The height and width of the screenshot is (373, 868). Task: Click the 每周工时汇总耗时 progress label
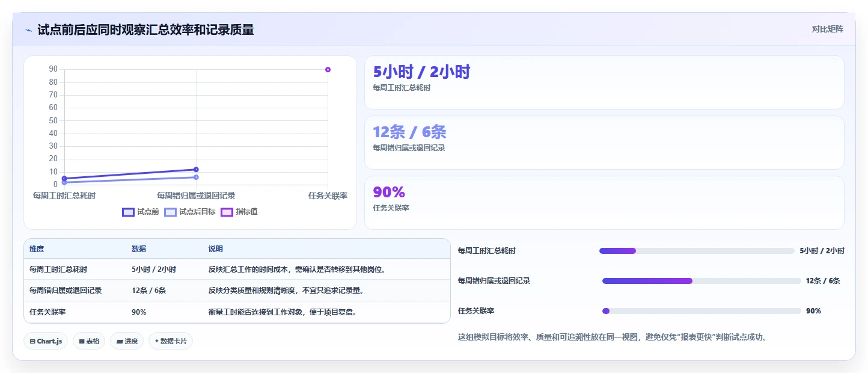[x=487, y=251]
